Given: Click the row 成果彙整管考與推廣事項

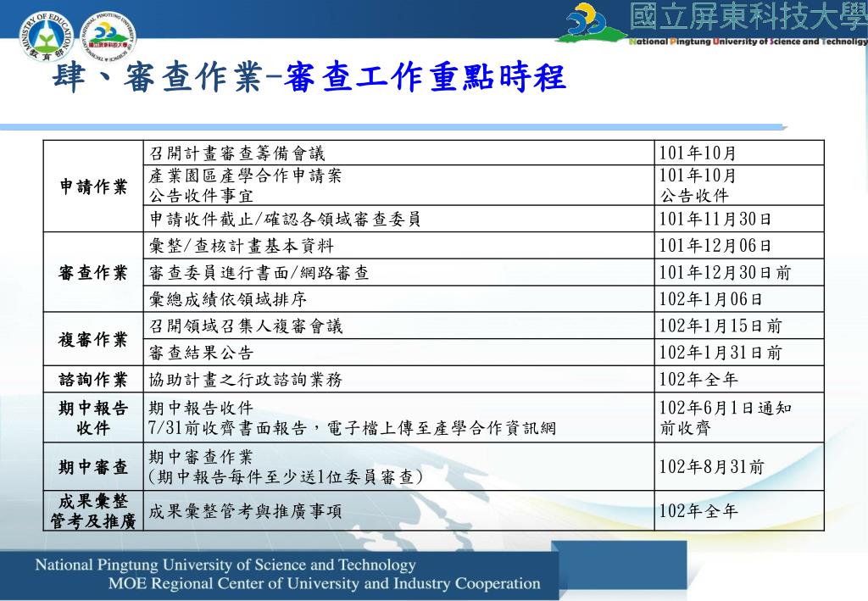Looking at the screenshot, I should click(398, 511).
